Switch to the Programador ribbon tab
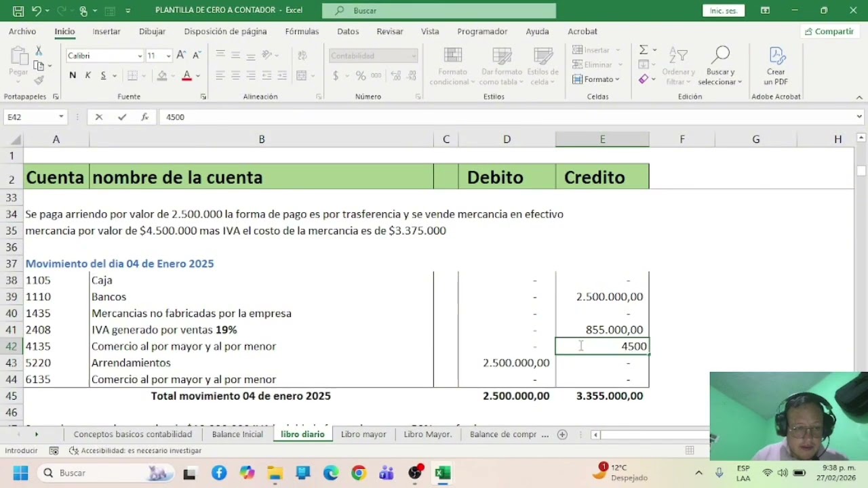Screen dimensions: 868x488 [482, 31]
